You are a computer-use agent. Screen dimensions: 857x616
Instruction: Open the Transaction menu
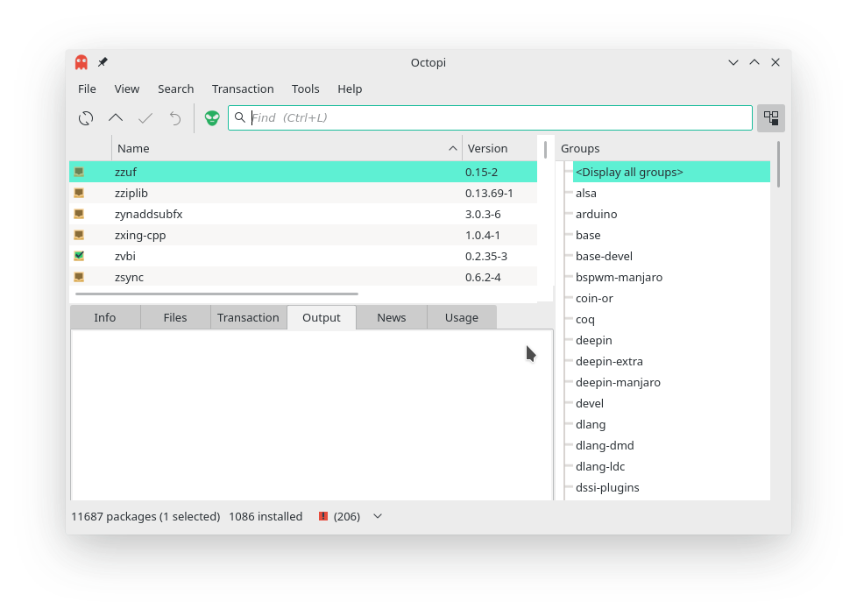point(243,89)
